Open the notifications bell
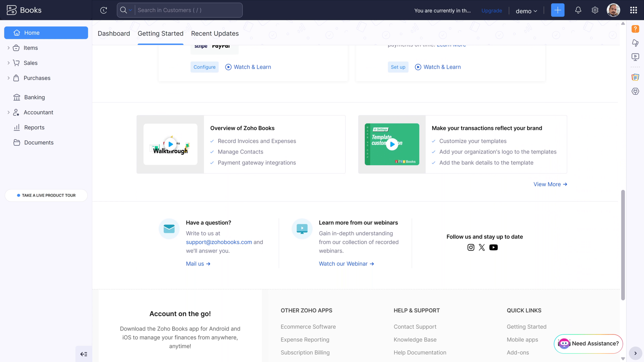Viewport: 644px width, 362px height. [578, 10]
